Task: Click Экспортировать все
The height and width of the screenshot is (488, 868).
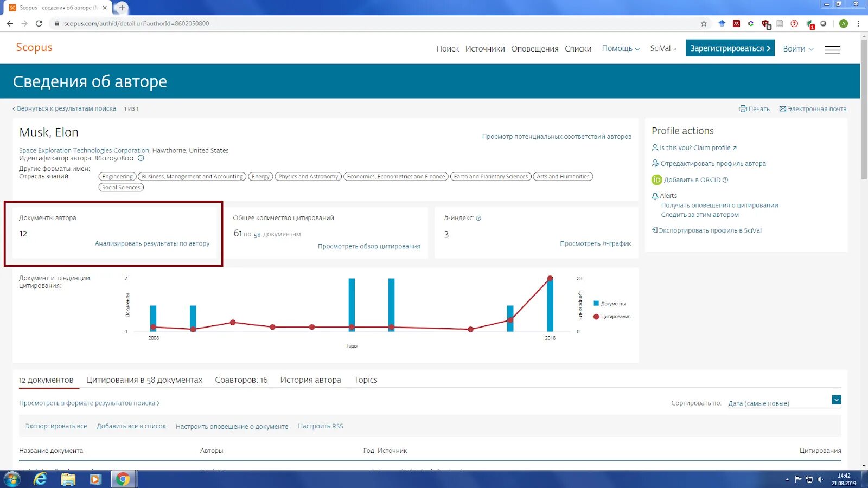Action: click(x=56, y=427)
